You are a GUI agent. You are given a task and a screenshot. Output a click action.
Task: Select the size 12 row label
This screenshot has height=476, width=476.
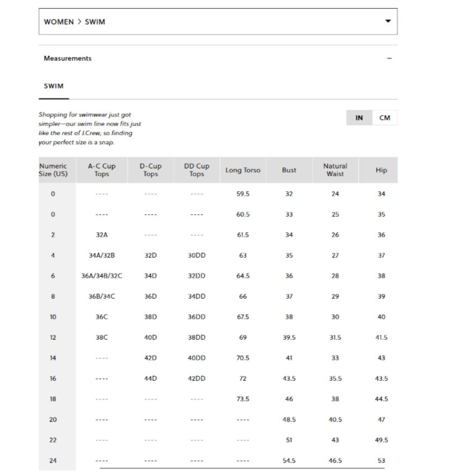point(53,338)
